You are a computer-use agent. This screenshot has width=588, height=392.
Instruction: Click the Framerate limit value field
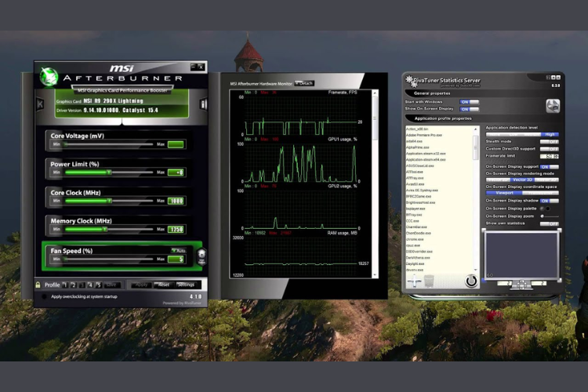tap(550, 156)
